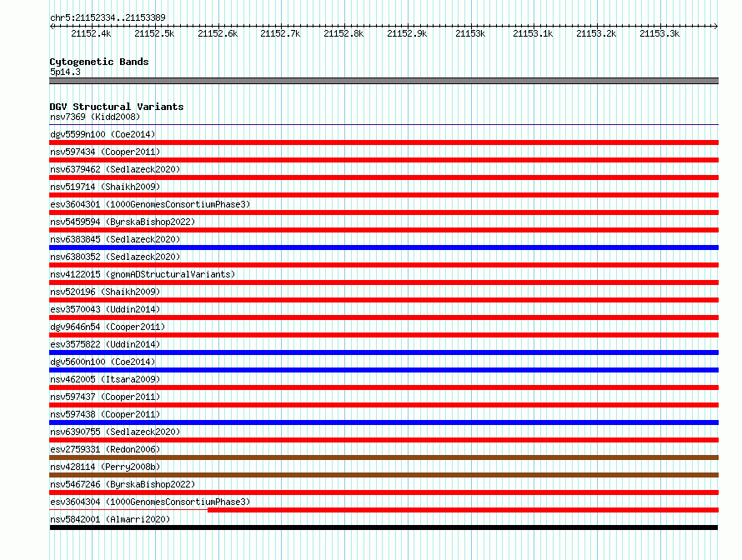
Task: Open variant nsv597437 (Cooper2011) label
Action: [105, 397]
